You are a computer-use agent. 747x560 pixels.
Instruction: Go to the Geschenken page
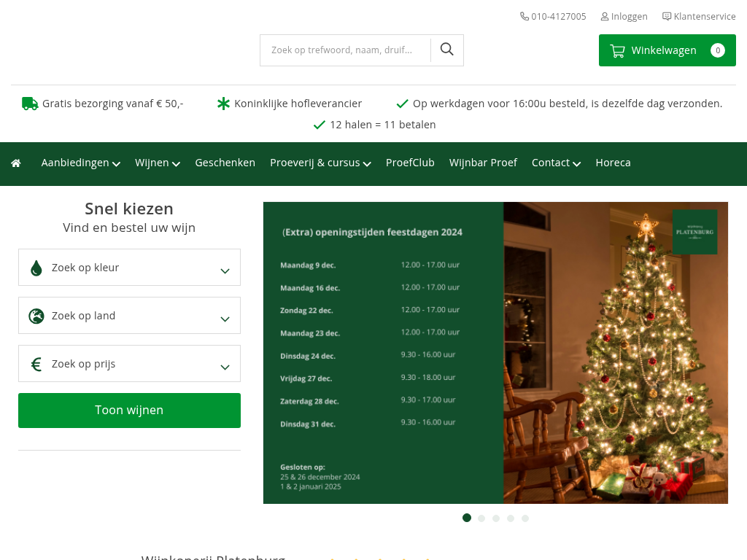point(225,163)
